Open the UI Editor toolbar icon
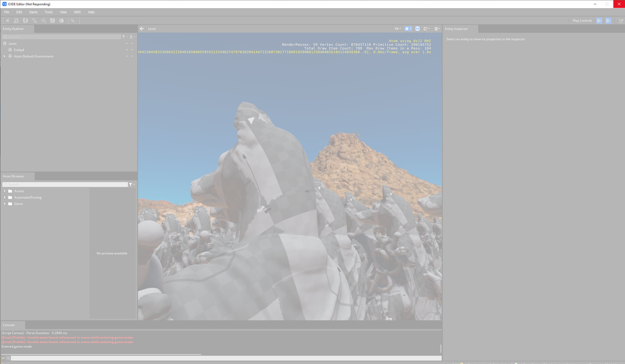 52,21
